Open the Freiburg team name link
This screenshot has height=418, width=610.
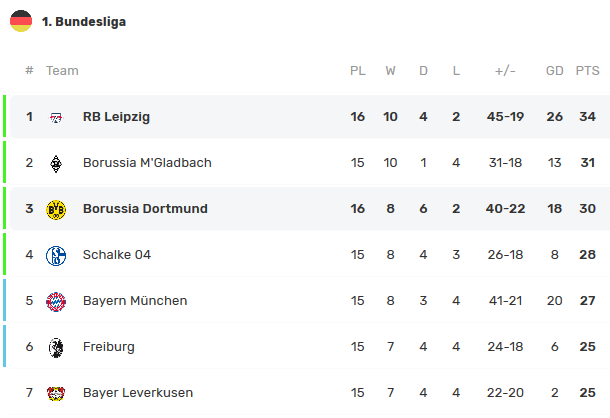click(x=109, y=347)
